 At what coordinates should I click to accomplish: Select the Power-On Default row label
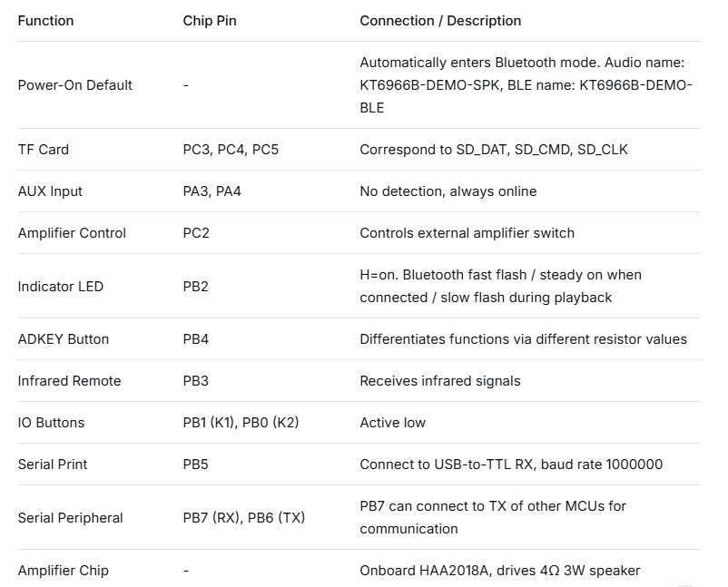(74, 85)
